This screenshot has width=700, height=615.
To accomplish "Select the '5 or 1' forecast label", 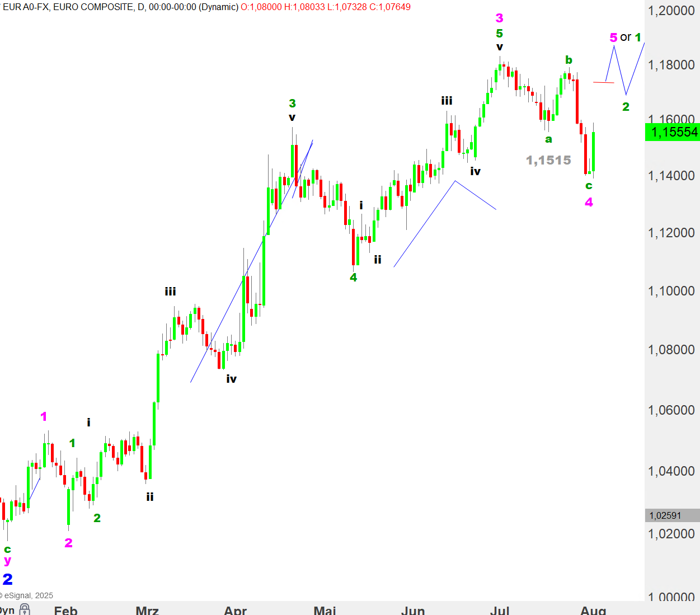I will (x=625, y=37).
